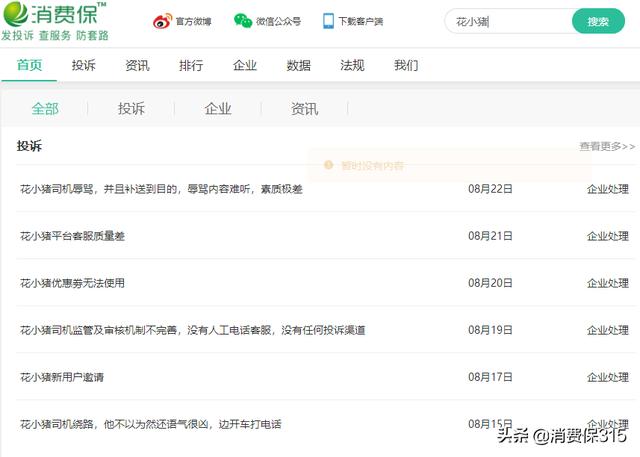Click 企业处理 status in the 08月22日 row
Screen dimensions: 640x457
pos(608,189)
